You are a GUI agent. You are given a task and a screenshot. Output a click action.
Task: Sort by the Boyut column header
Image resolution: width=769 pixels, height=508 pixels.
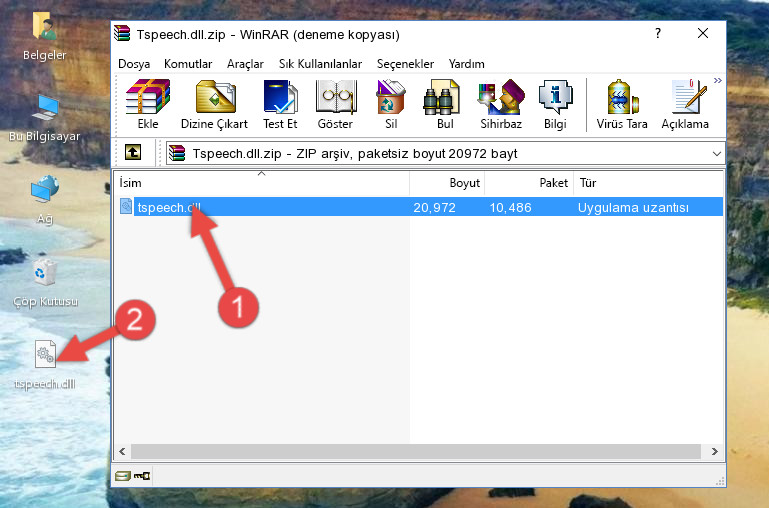point(447,182)
